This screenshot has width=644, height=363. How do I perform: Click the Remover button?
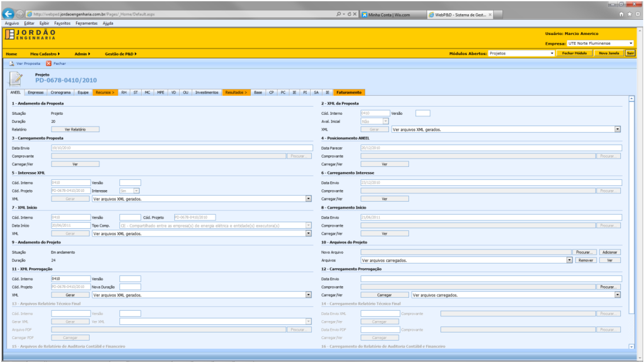click(586, 260)
